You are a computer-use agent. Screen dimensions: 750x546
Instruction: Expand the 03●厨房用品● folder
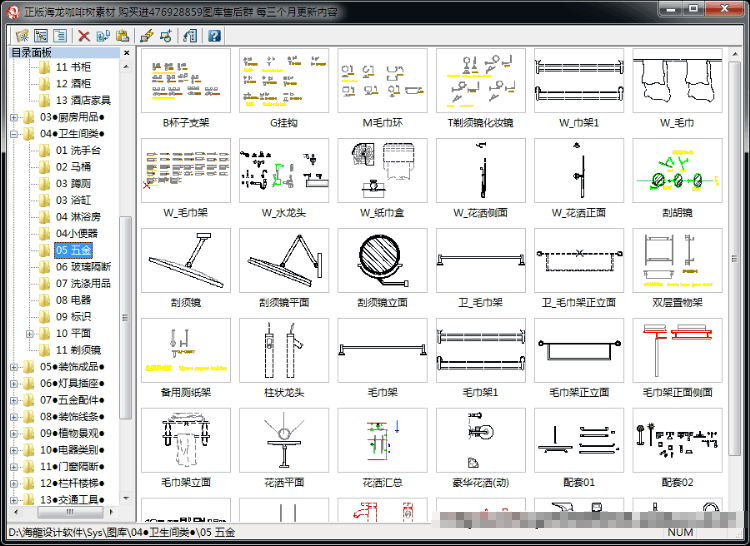pyautogui.click(x=13, y=117)
